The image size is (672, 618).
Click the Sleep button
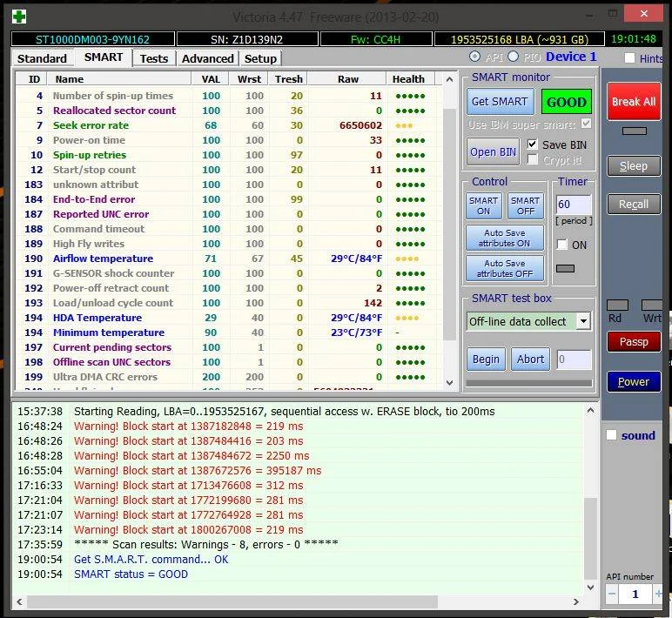(634, 166)
